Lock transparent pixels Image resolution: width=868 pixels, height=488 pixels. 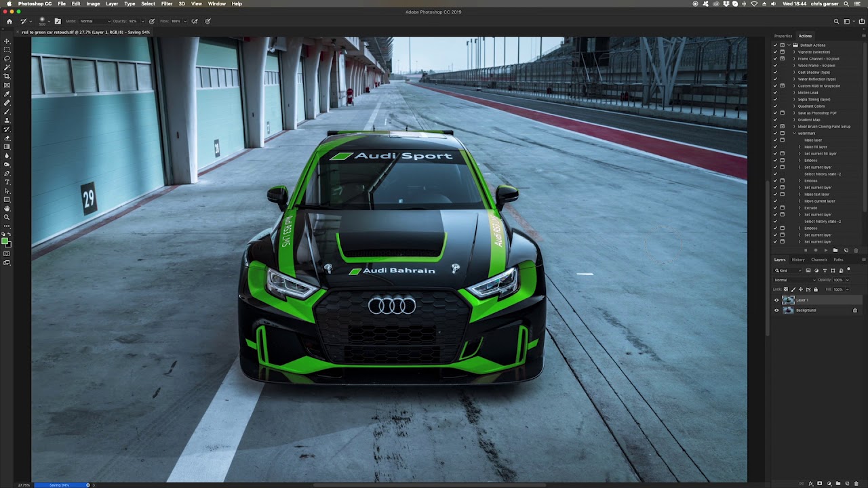(x=786, y=289)
